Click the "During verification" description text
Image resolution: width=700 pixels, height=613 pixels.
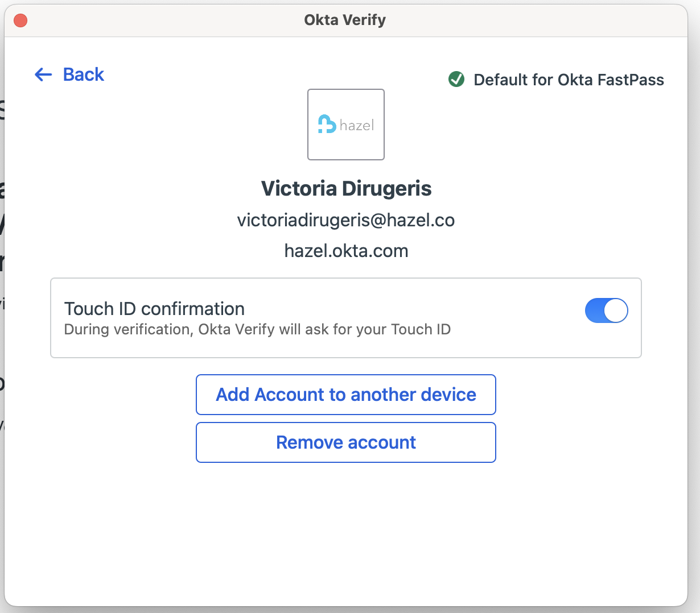point(257,330)
